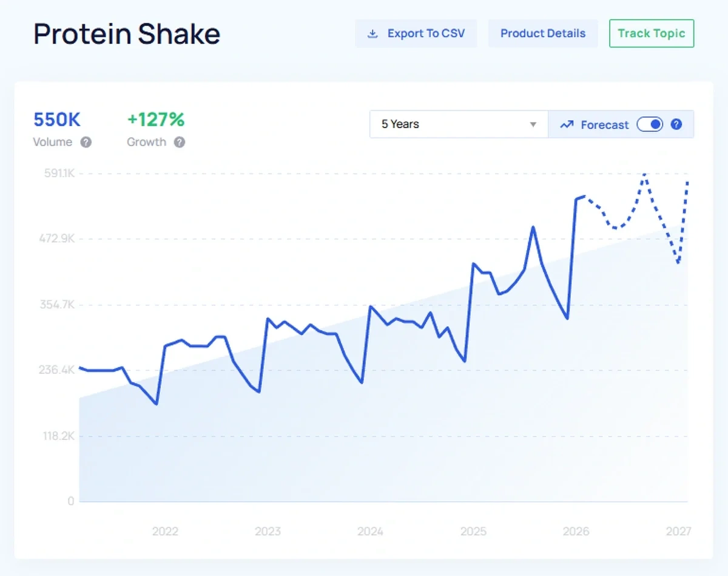Click the 591.1K label on the y-axis

point(58,173)
